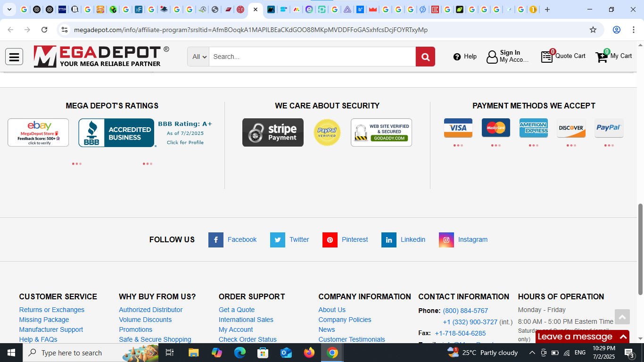The height and width of the screenshot is (362, 644).
Task: Open the Windows notification center
Action: pos(629,353)
